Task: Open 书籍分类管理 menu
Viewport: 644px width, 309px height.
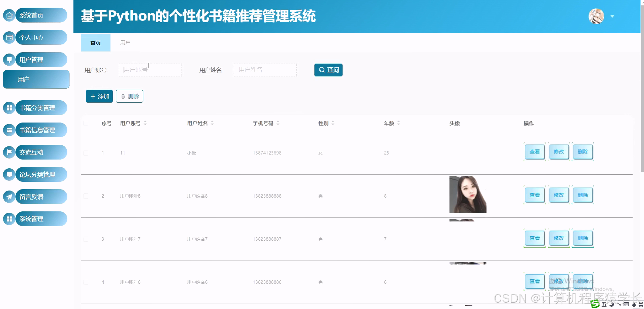Action: [41, 108]
